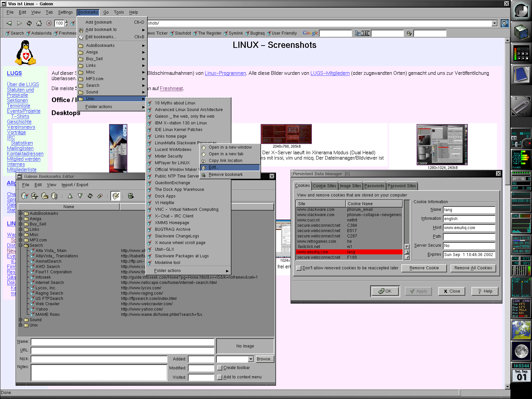
Task: Choose Edit... in the bookmark context menu
Action: coord(213,167)
